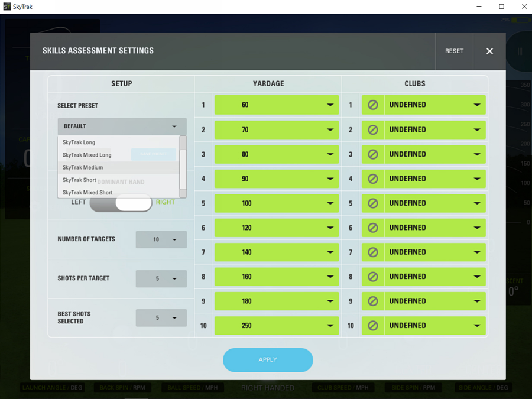This screenshot has width=532, height=399.
Task: Click the club icon in clubs row 9
Action: tap(372, 301)
